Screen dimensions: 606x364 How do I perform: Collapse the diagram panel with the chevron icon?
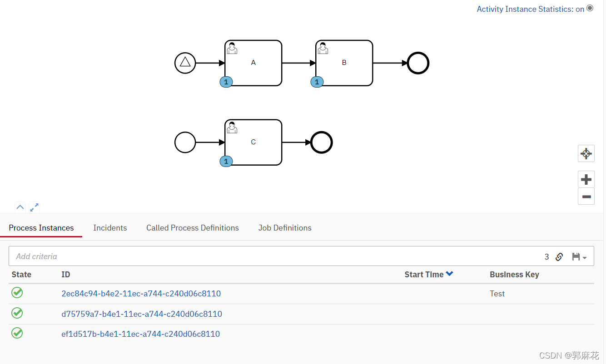20,207
